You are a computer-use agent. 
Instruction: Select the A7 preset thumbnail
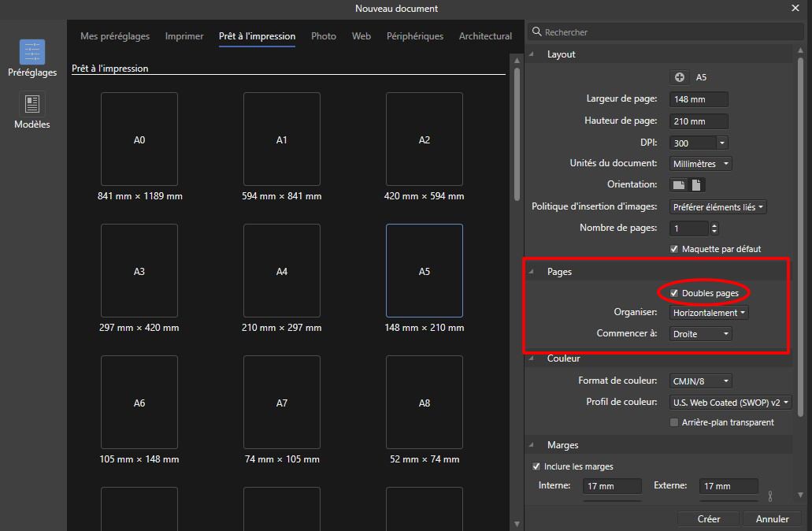coord(282,402)
